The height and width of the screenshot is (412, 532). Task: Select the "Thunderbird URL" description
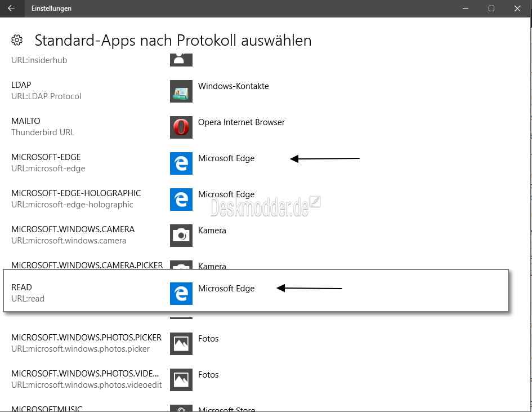(43, 132)
